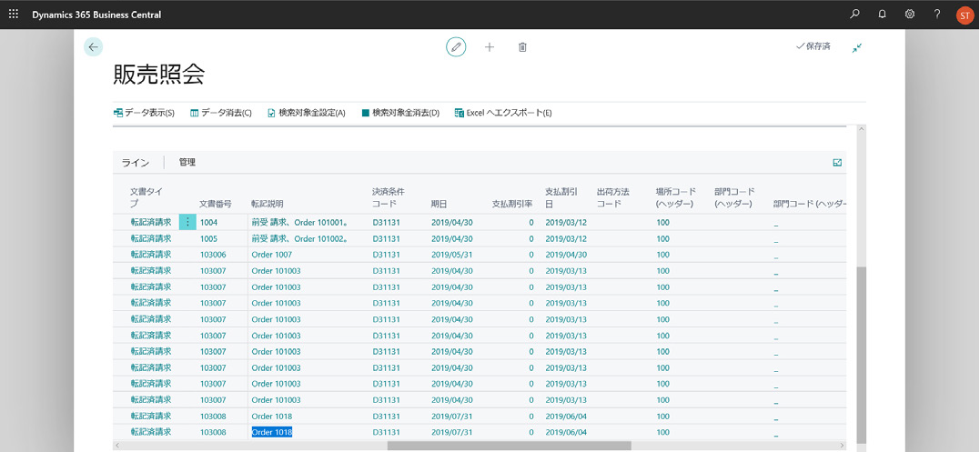Collapse the page with the arrows icon
Viewport: 980px width, 452px height.
click(x=856, y=47)
